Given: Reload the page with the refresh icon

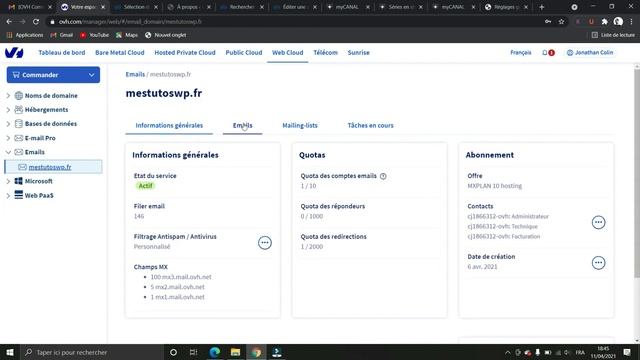Looking at the screenshot, I should (36, 22).
